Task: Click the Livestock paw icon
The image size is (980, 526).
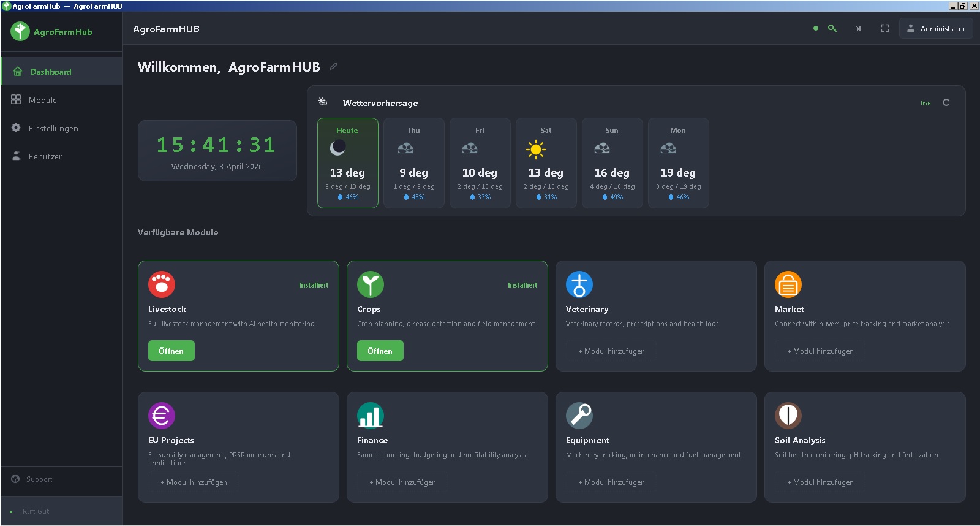Action: point(162,284)
